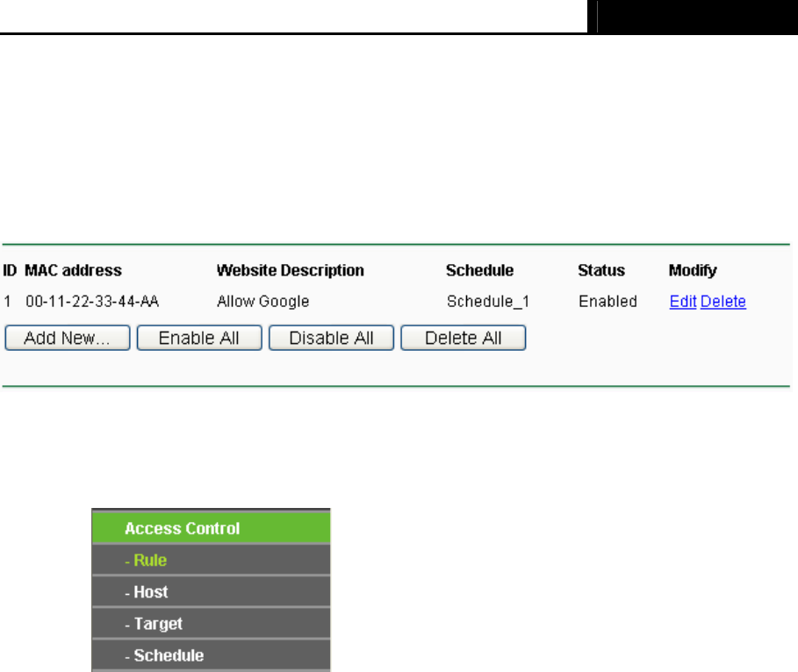The height and width of the screenshot is (672, 798).
Task: Click the Website Description column header
Action: 290,270
